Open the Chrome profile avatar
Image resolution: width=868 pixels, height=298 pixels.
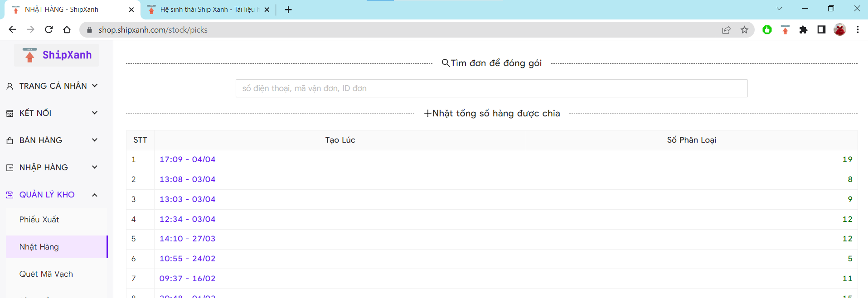point(839,30)
